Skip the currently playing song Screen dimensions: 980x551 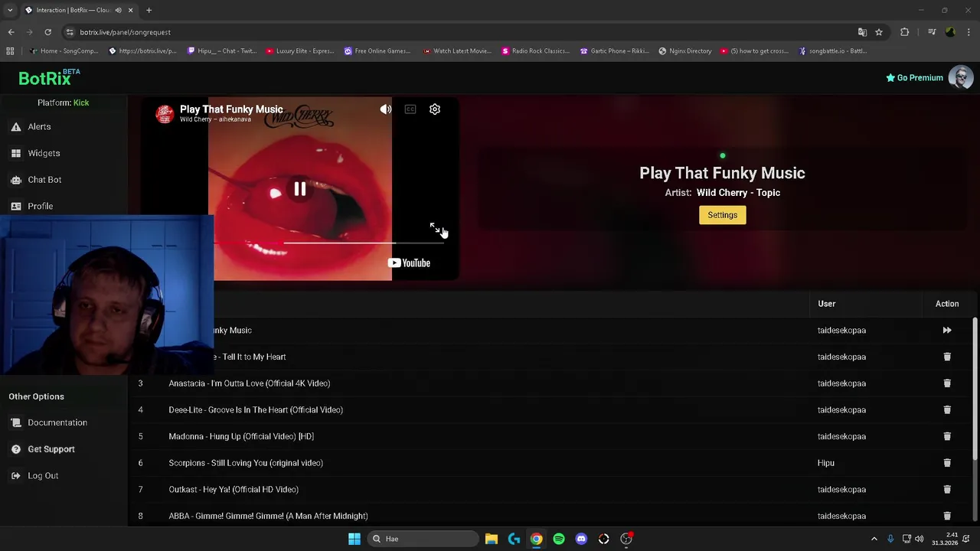(x=947, y=331)
